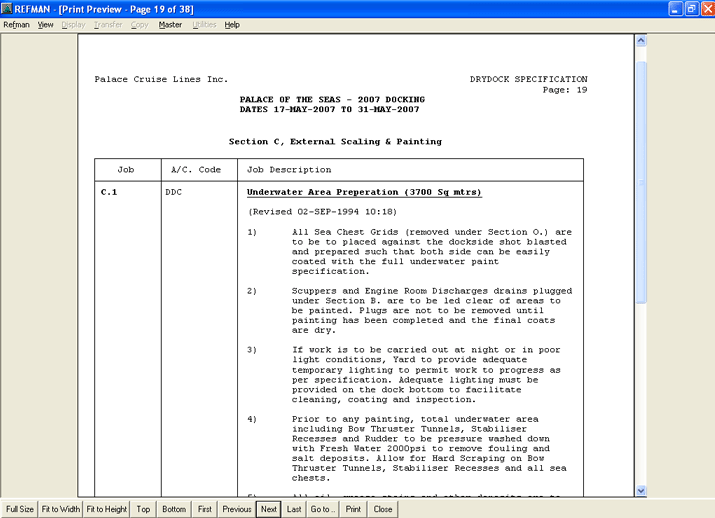Open the Help menu
The height and width of the screenshot is (518, 715).
point(232,25)
